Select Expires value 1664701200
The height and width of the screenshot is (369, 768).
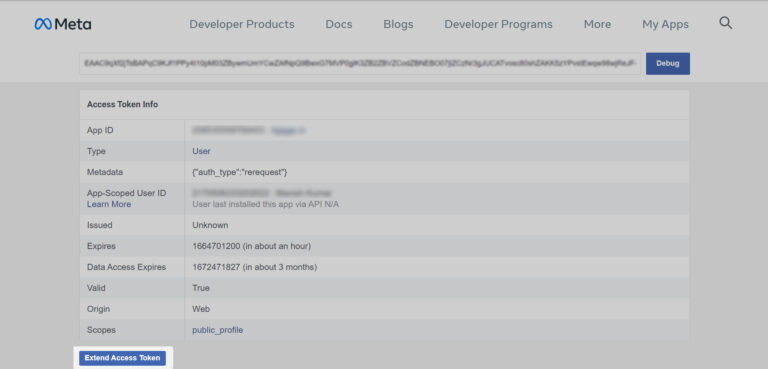click(251, 246)
